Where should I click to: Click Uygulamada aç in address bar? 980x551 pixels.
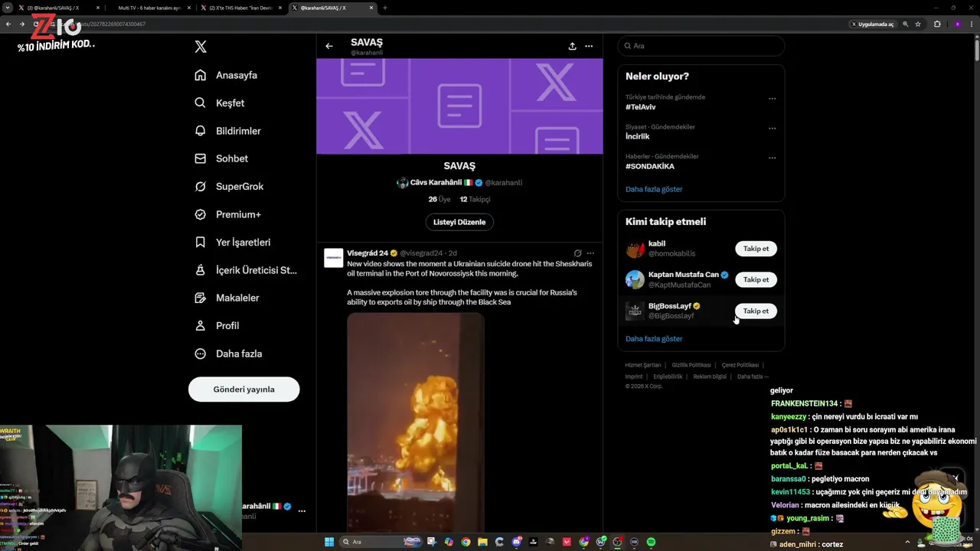[x=872, y=24]
